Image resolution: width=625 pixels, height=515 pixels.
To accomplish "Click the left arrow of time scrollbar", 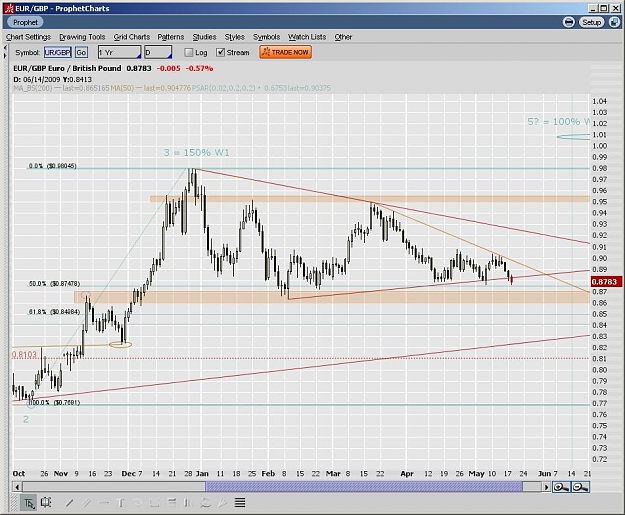I will [x=17, y=487].
